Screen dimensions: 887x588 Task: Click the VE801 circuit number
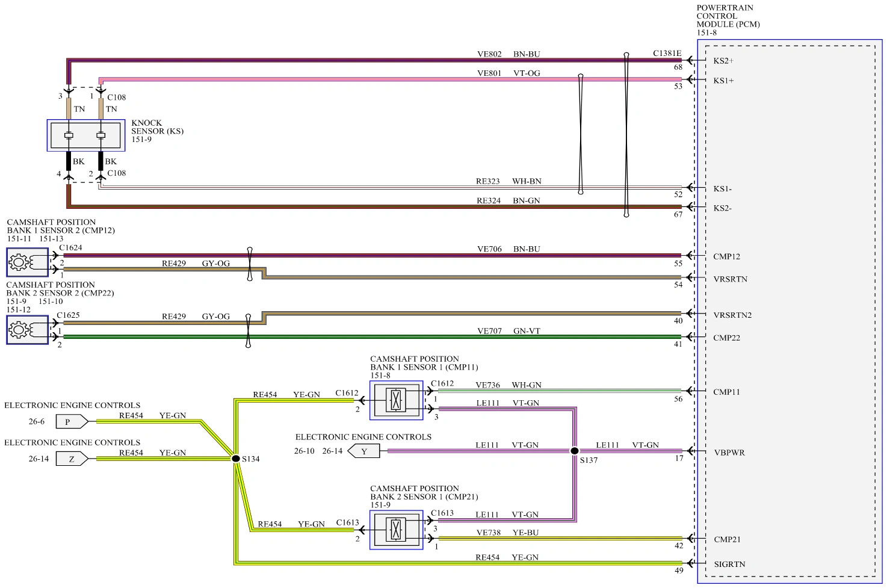point(489,73)
